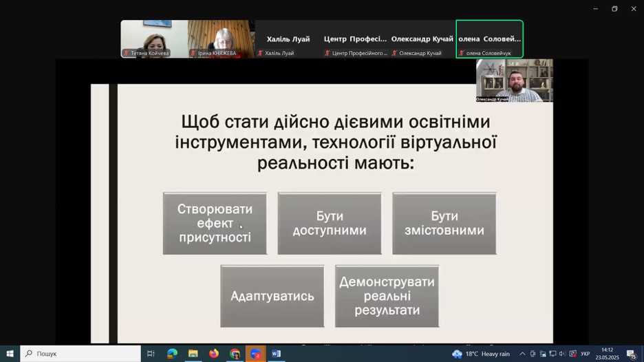Select Тетяна Койчева's video thumbnail
This screenshot has width=644, height=362.
[x=154, y=39]
